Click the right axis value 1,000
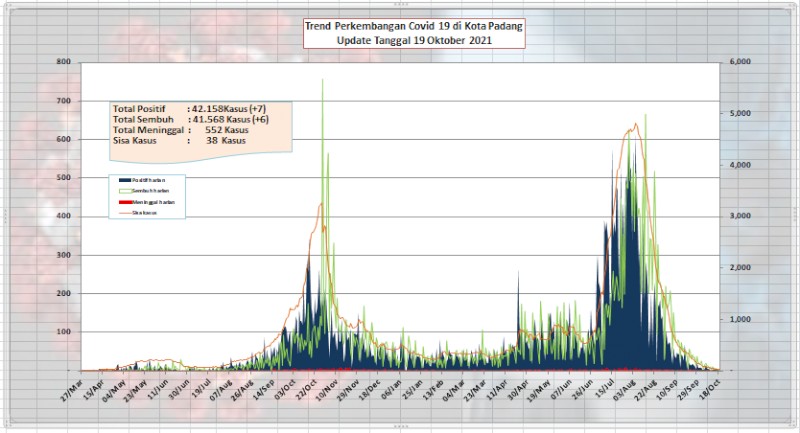This screenshot has height=433, width=800. (x=740, y=319)
